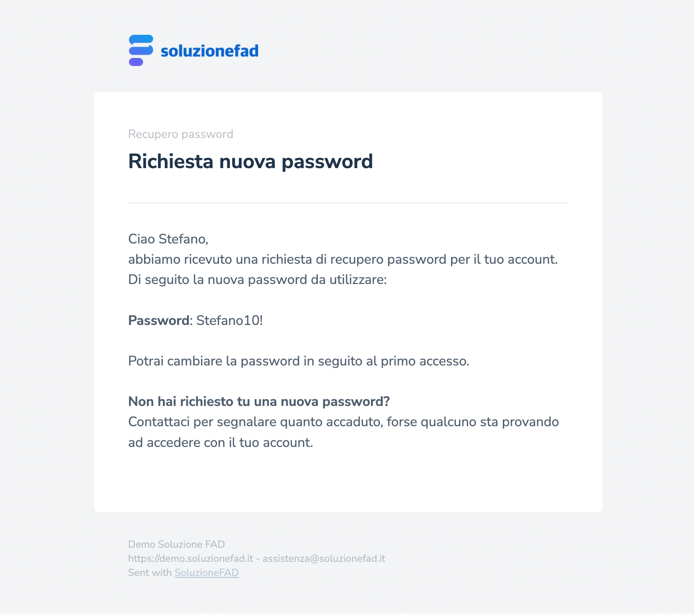Click the bold "Password" label
This screenshot has width=694, height=616.
coord(159,320)
